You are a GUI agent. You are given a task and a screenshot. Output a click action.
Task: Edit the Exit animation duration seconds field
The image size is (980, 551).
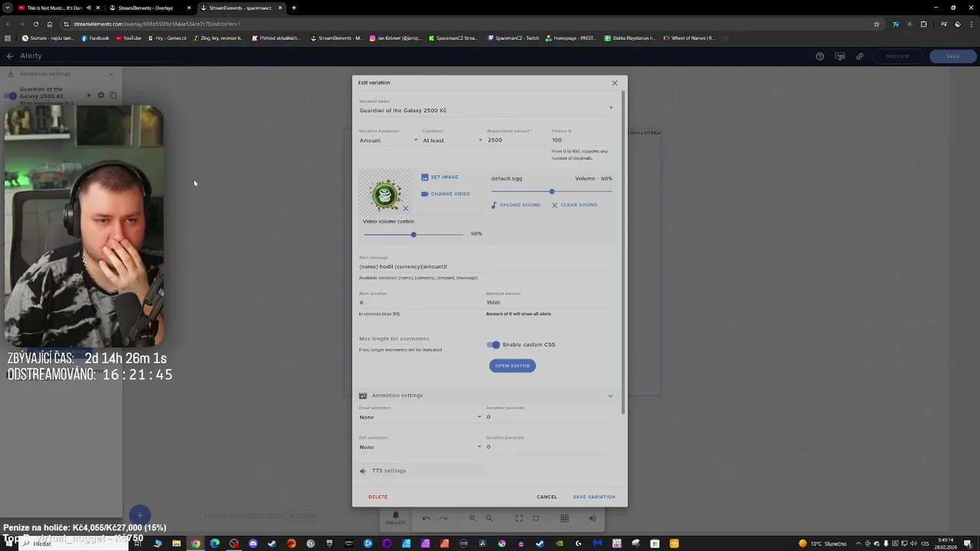549,447
